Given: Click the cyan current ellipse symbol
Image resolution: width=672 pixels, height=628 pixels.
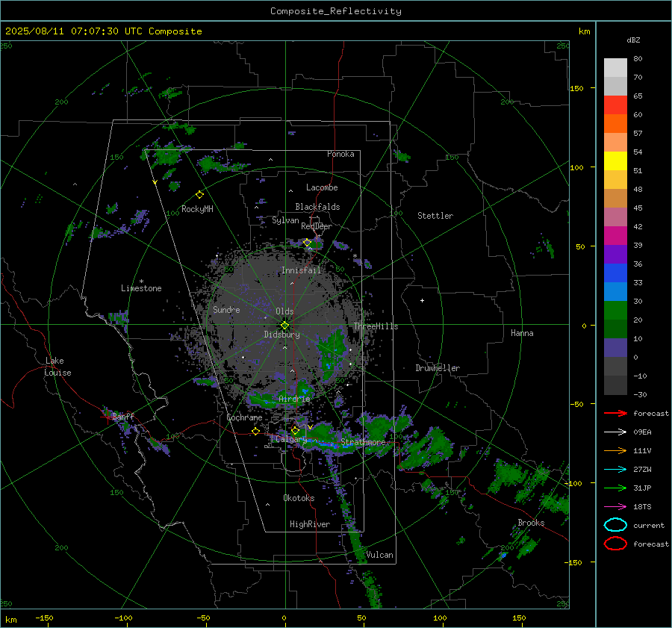Looking at the screenshot, I should 615,525.
